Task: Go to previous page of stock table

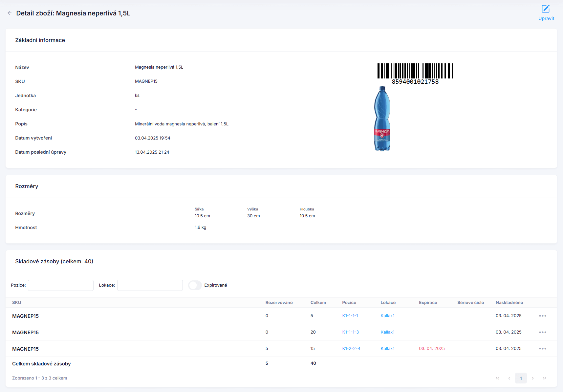Action: coord(509,378)
